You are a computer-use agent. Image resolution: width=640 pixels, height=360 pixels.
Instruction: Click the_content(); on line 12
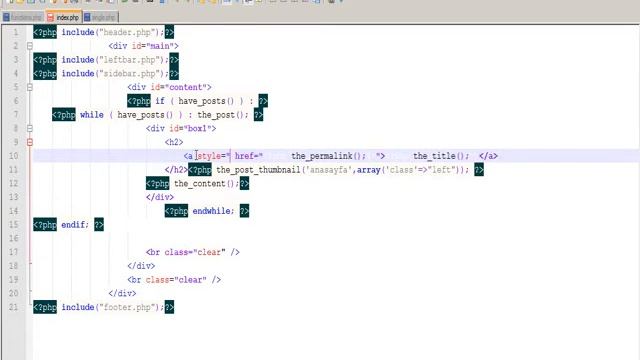[207, 184]
